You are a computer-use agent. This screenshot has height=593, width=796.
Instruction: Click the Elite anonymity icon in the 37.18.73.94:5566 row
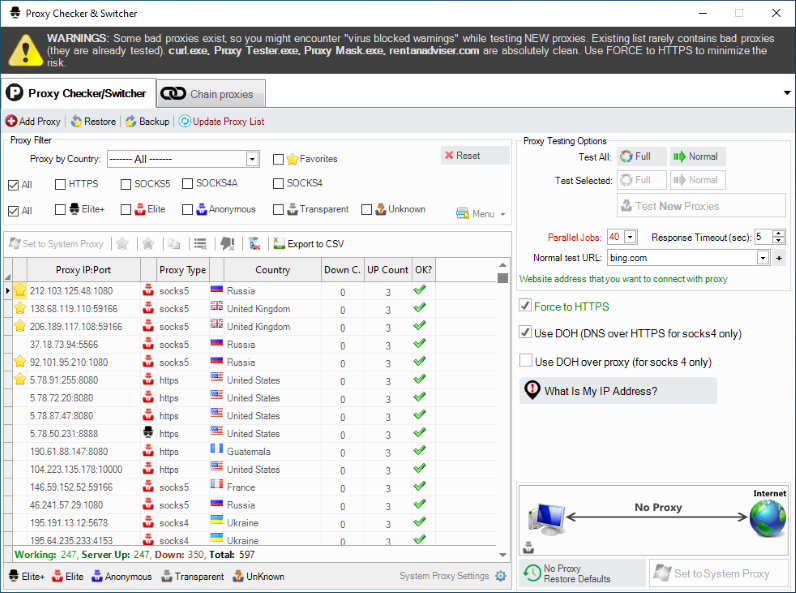(x=148, y=344)
